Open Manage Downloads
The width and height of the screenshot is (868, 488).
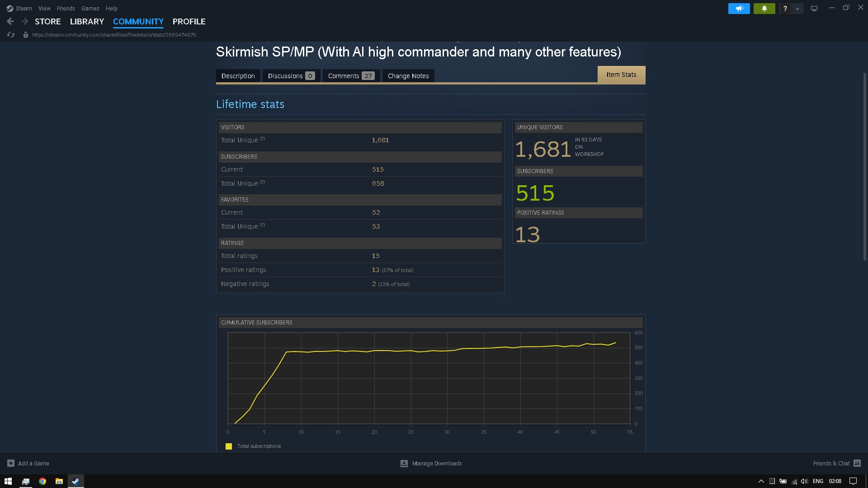click(431, 463)
